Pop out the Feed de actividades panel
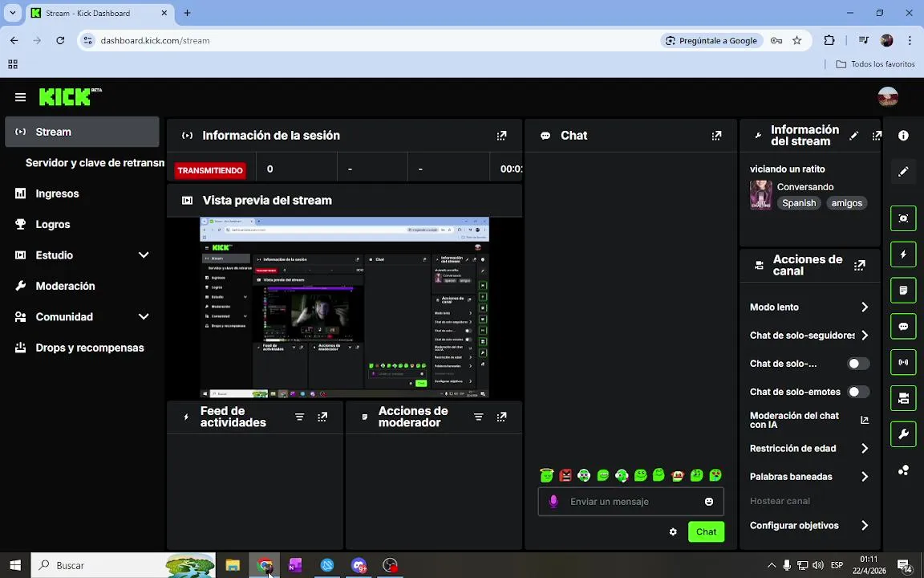924x578 pixels. [322, 417]
